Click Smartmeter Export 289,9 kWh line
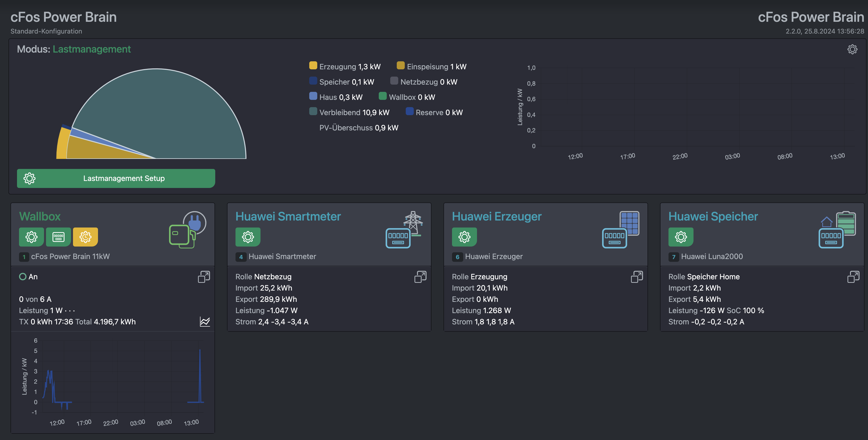This screenshot has width=868, height=440. coord(266,299)
